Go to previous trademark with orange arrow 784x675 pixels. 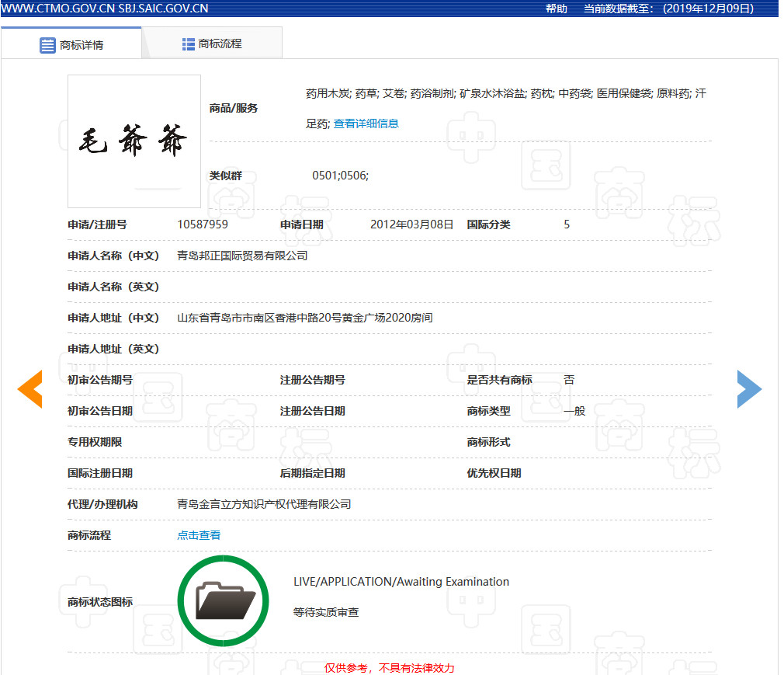pos(30,389)
